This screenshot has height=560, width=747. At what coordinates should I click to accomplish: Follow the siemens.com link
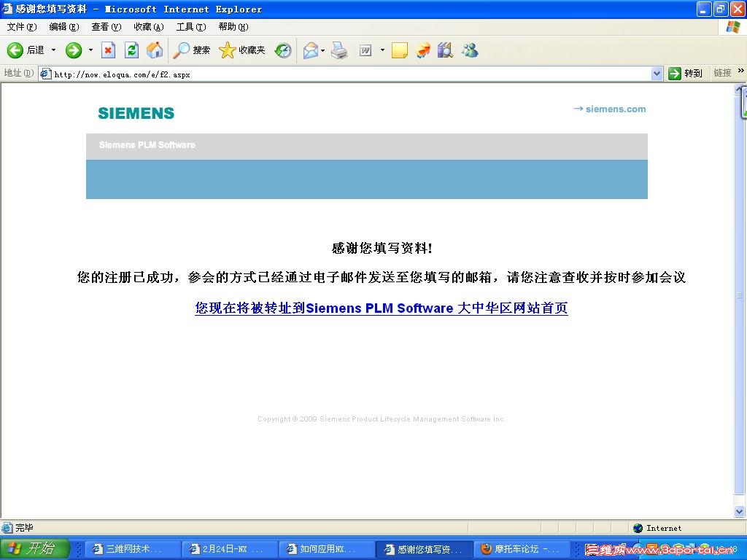(610, 109)
